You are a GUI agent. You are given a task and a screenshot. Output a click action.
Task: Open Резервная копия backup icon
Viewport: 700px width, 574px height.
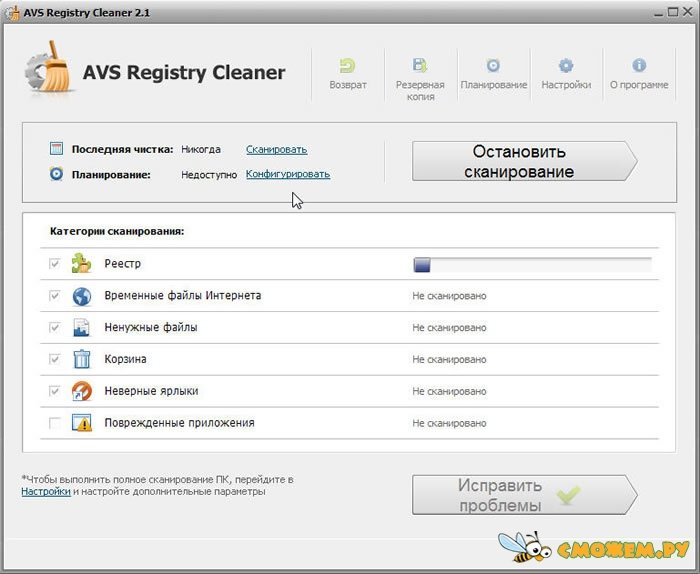click(420, 66)
